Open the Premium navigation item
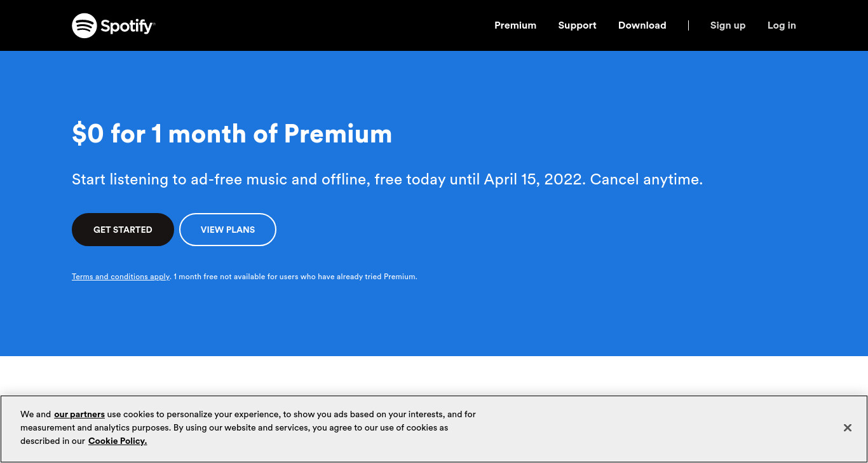 pos(515,25)
